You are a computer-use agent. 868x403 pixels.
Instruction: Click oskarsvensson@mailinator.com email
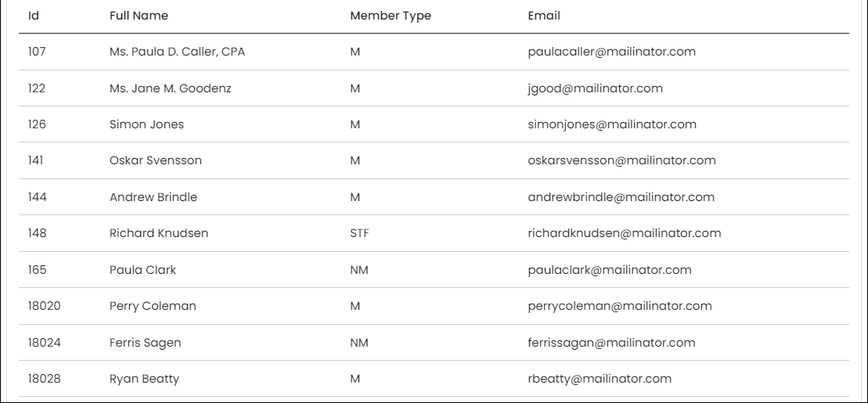(x=621, y=160)
